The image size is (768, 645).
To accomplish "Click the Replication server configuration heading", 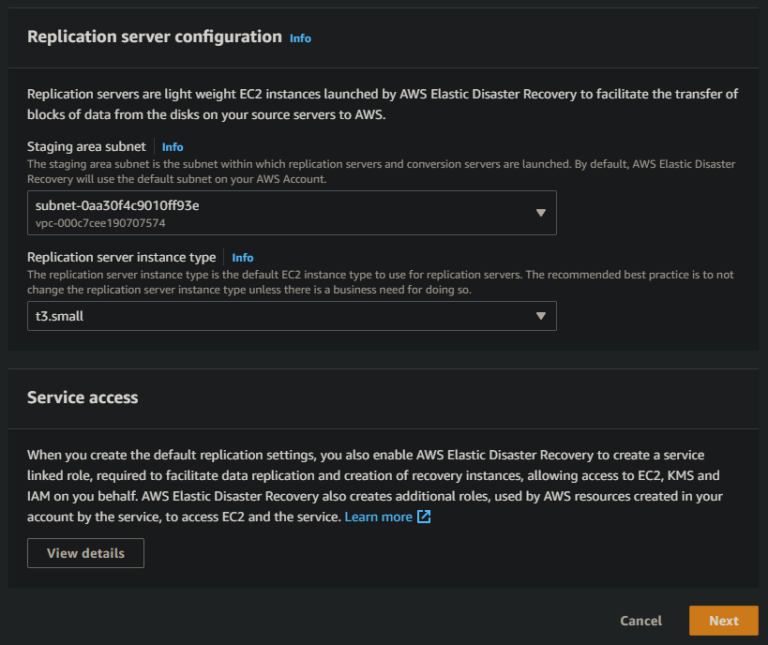I will tap(154, 37).
